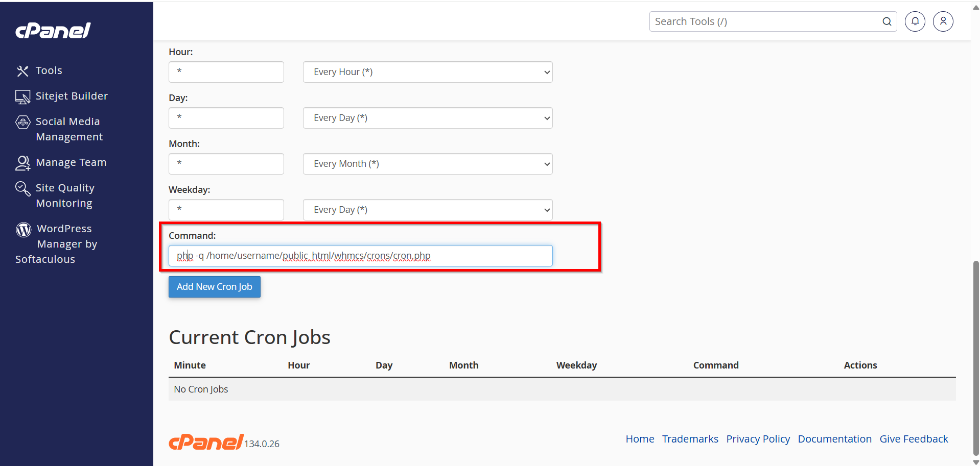Open the Privacy Policy link
This screenshot has height=466, width=980.
pos(758,439)
